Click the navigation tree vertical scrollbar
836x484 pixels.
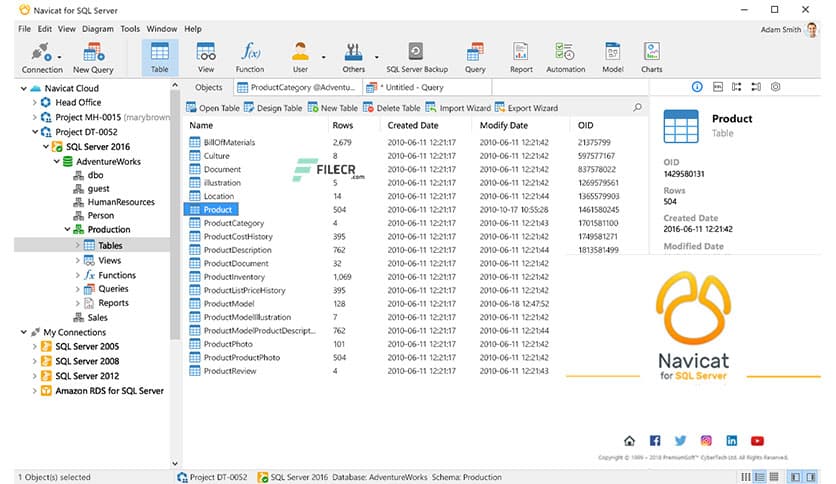coord(175,213)
